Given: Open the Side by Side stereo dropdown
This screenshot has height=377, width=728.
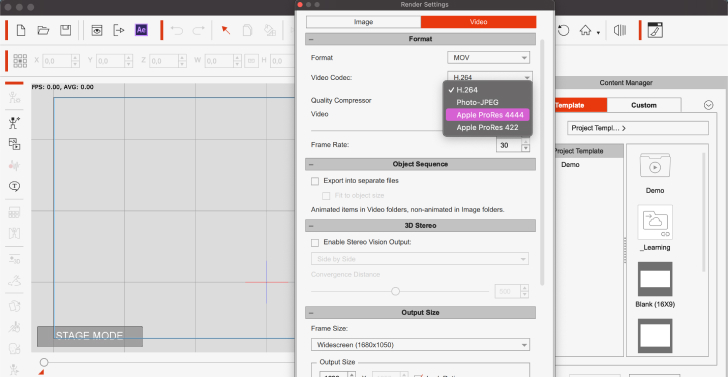Looking at the screenshot, I should pyautogui.click(x=420, y=259).
